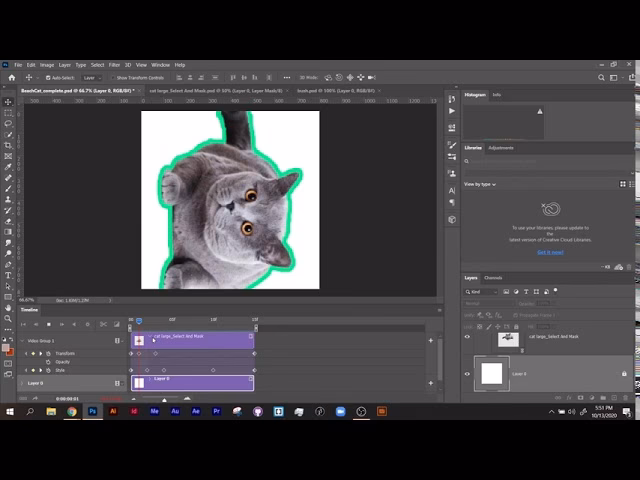Open the layer Kind filter dropdown
The height and width of the screenshot is (480, 640).
click(481, 292)
